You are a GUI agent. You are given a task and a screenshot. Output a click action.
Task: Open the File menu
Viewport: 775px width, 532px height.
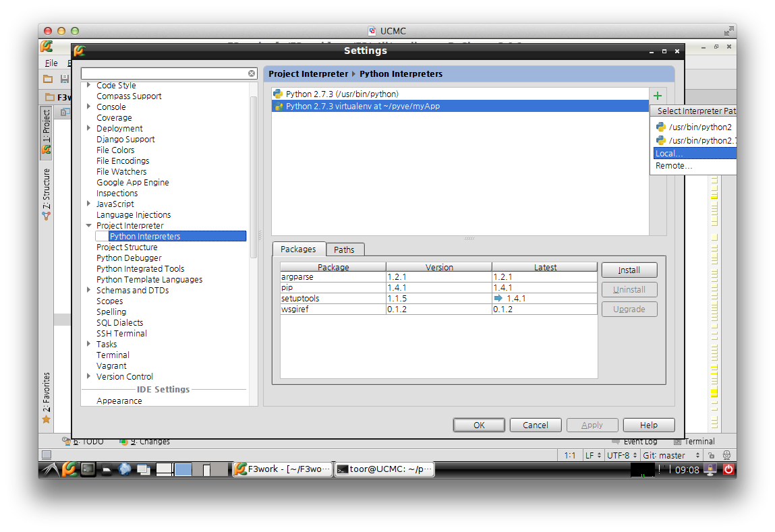tap(51, 63)
